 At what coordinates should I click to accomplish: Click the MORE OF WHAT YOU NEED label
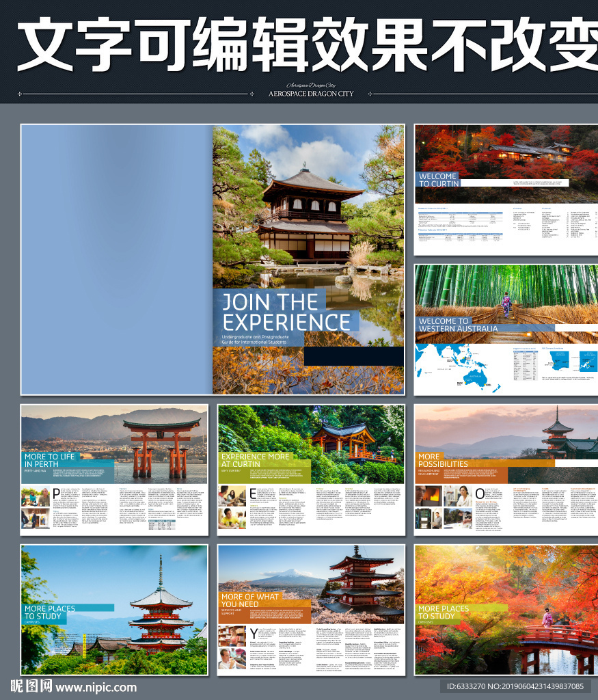[249, 600]
